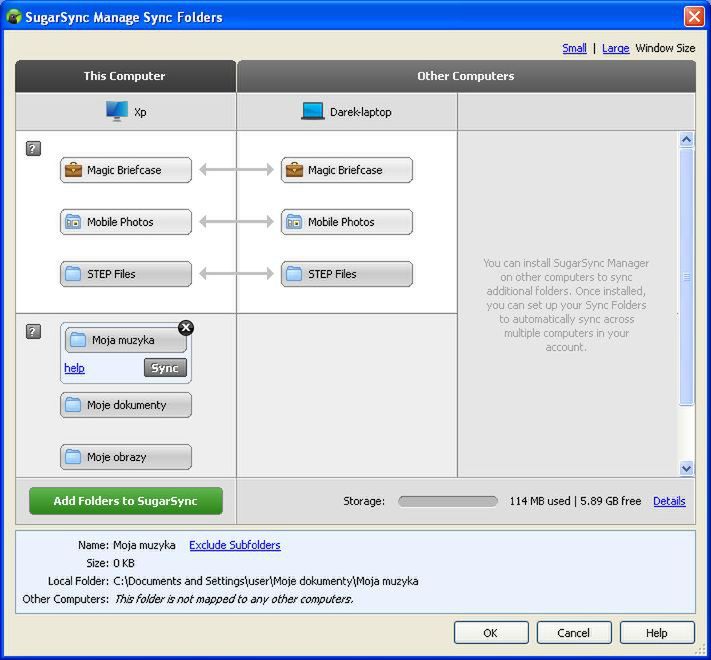The height and width of the screenshot is (660, 711).
Task: Click the Magic Briefcase icon under Darek-laptop
Action: tap(294, 170)
